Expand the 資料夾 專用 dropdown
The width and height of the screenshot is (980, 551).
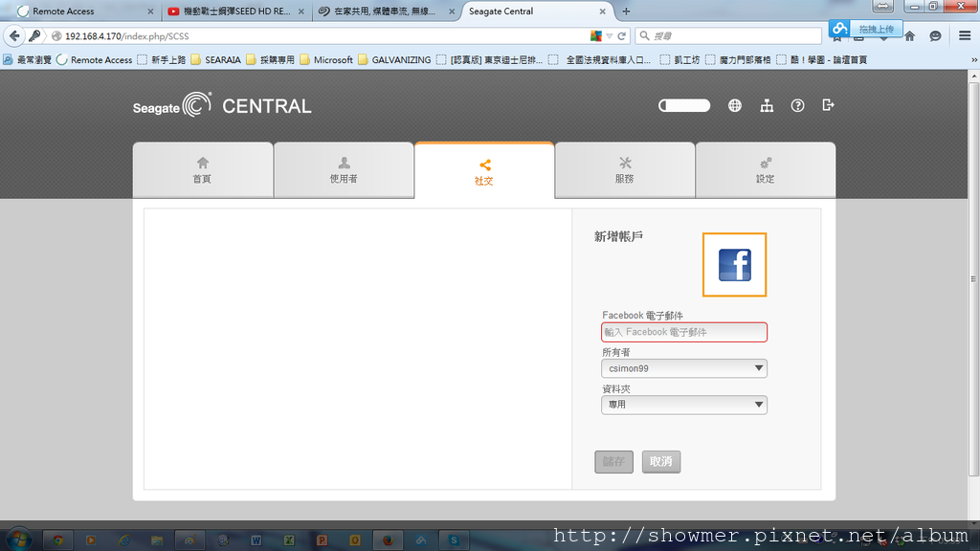[684, 405]
